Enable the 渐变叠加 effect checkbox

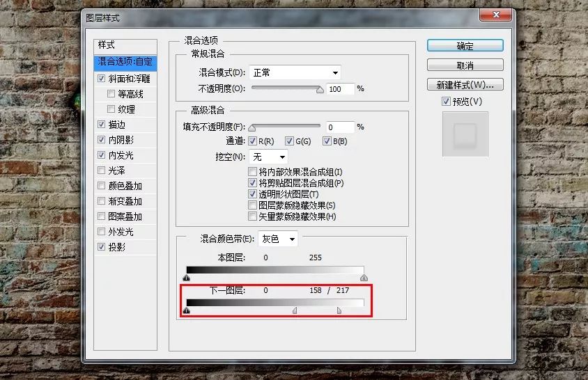pos(101,201)
